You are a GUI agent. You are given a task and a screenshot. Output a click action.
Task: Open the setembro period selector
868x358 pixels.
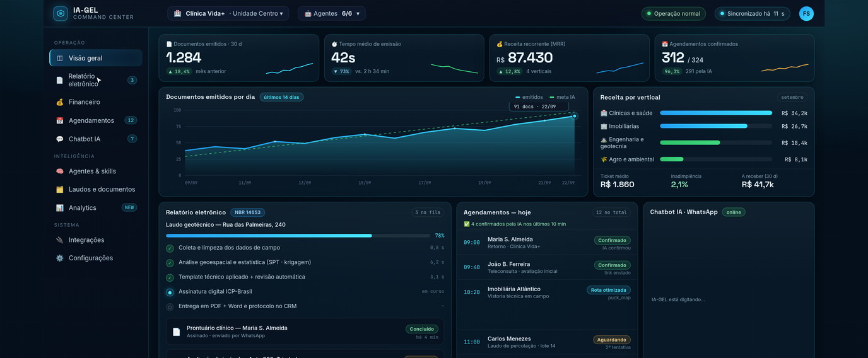792,98
